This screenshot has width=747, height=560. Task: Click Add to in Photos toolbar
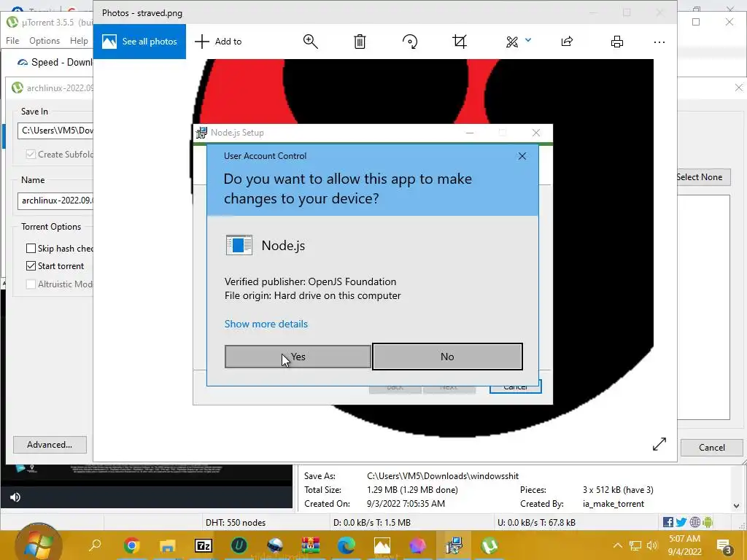[x=219, y=42]
